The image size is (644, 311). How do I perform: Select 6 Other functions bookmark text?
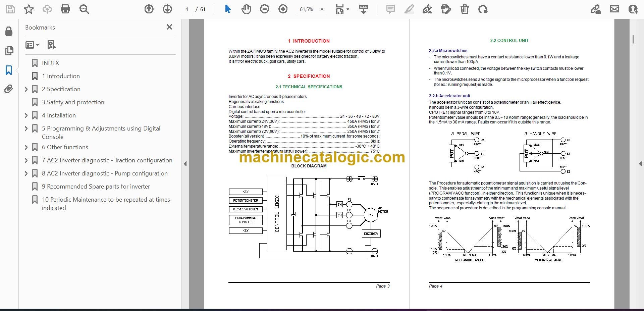[x=65, y=147]
